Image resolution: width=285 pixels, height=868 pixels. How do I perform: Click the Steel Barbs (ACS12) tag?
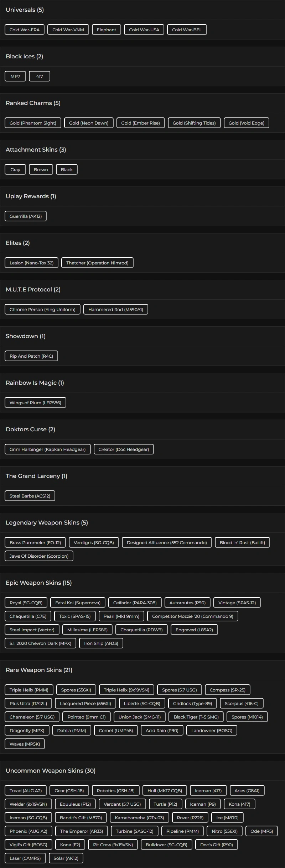[x=30, y=496]
